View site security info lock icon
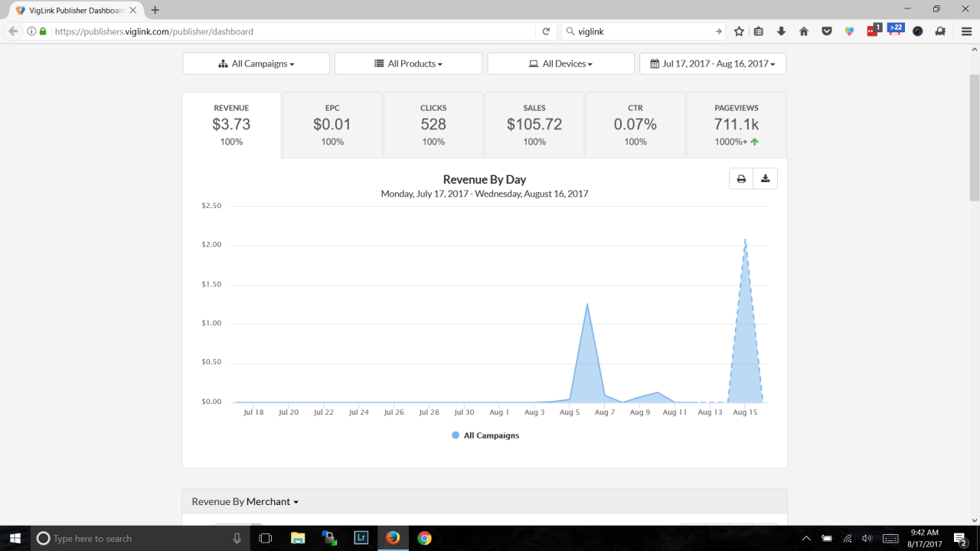Viewport: 980px width, 551px height. (x=43, y=31)
